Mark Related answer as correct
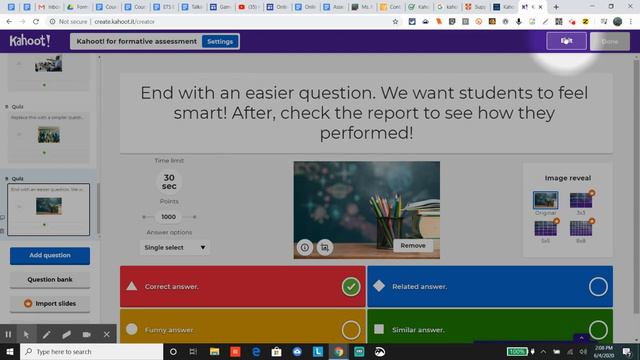Image resolution: width=640 pixels, height=360 pixels. (598, 287)
